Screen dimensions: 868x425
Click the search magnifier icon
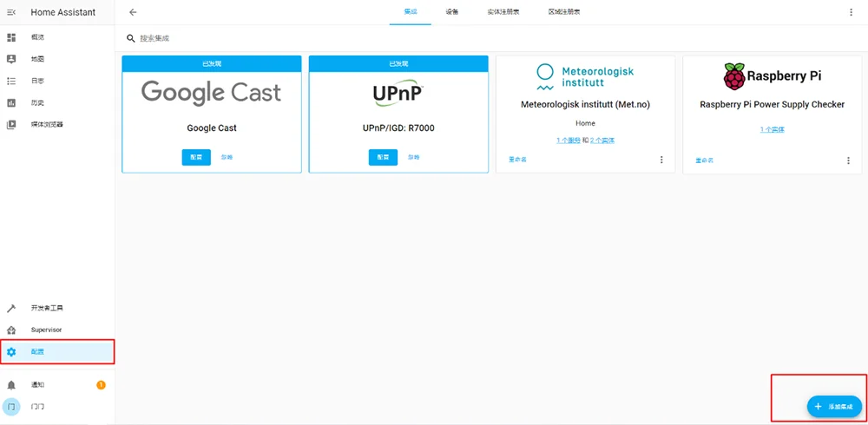(x=131, y=38)
